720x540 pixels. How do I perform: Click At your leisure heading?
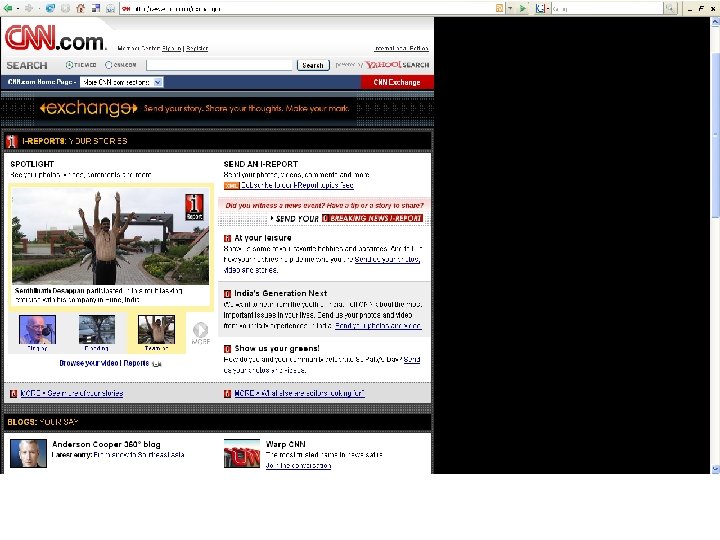point(263,238)
